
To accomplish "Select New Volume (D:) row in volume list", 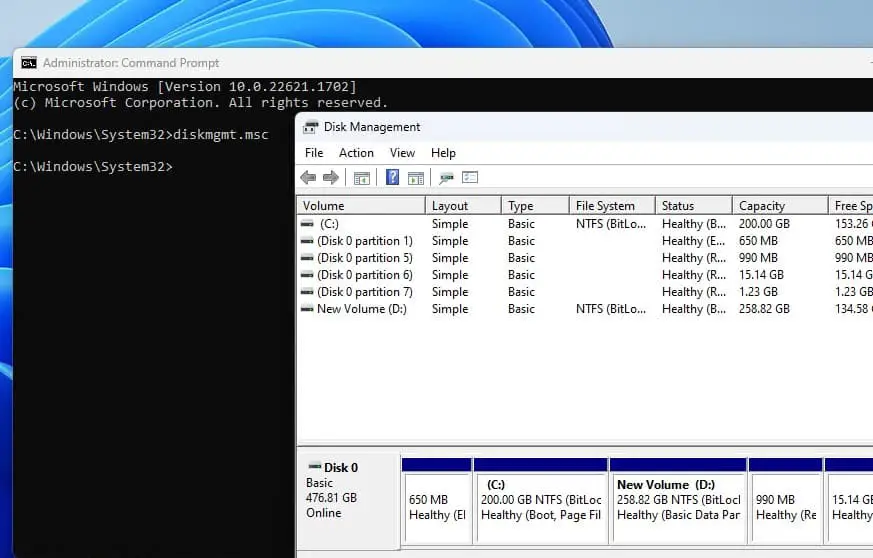I will [361, 309].
